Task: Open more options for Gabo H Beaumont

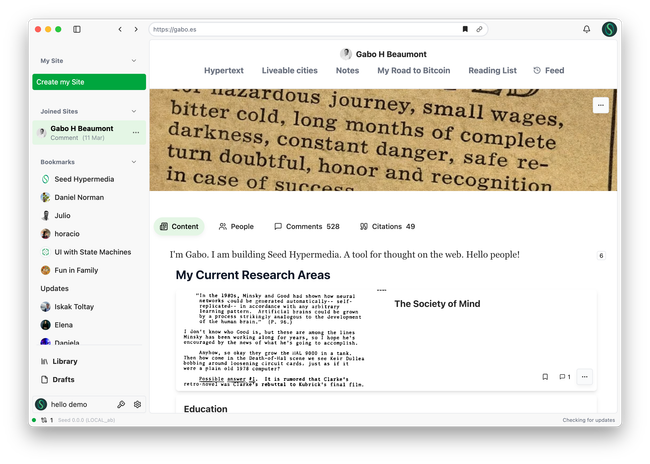Action: tap(136, 132)
